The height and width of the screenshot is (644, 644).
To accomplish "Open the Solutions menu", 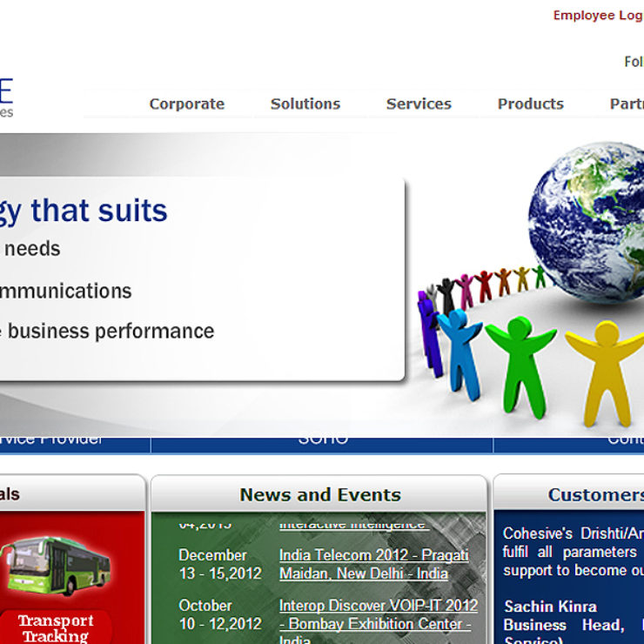I will [305, 104].
